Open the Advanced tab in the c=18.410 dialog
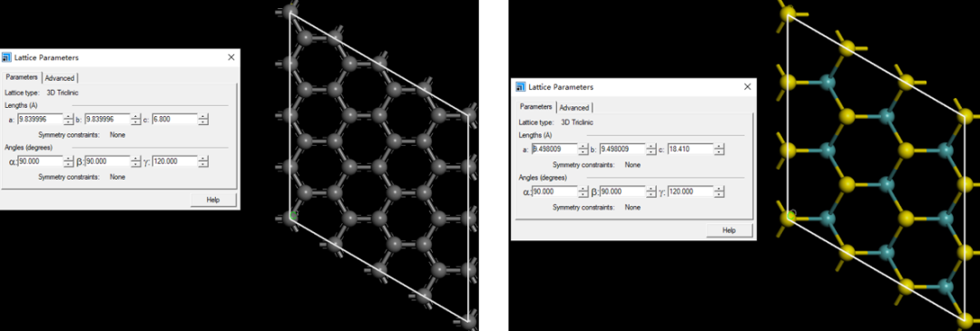The height and width of the screenshot is (331, 980). pos(574,107)
